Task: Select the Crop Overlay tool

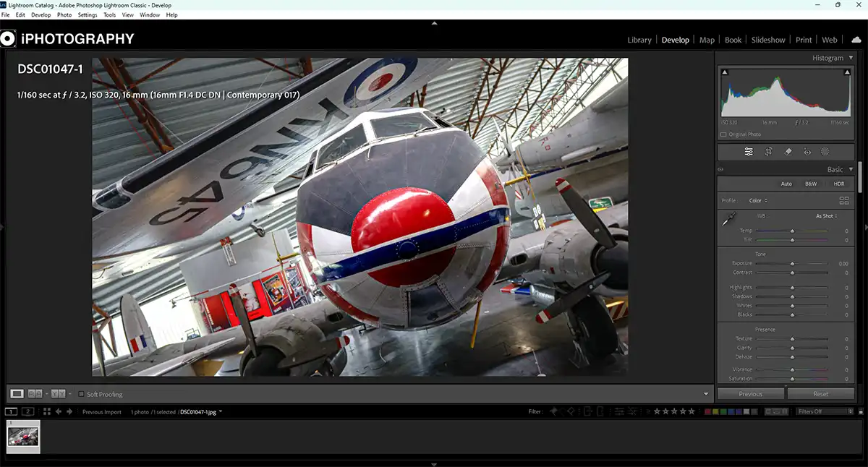Action: pos(769,152)
